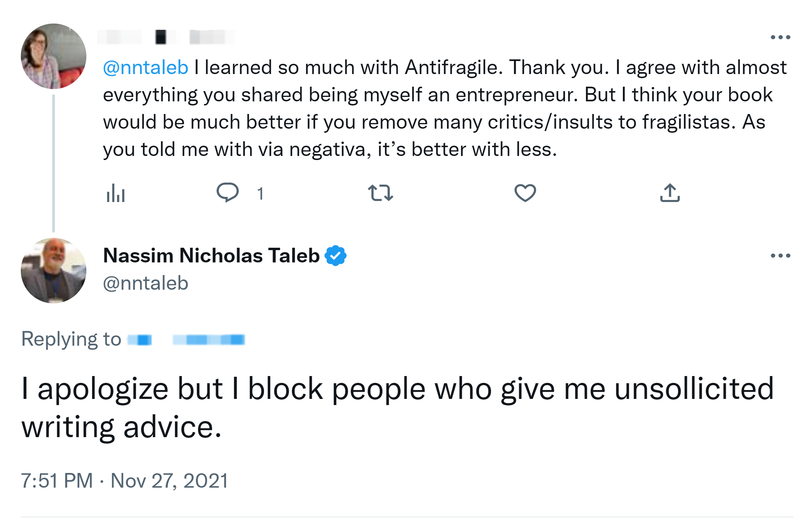Open more options on Taleb's reply
810x532 pixels.
click(x=780, y=256)
